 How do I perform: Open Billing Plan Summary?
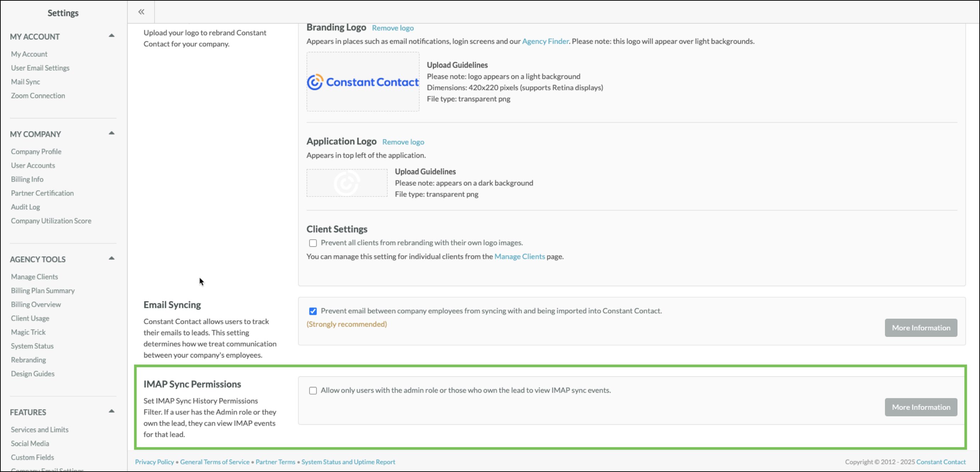tap(43, 291)
